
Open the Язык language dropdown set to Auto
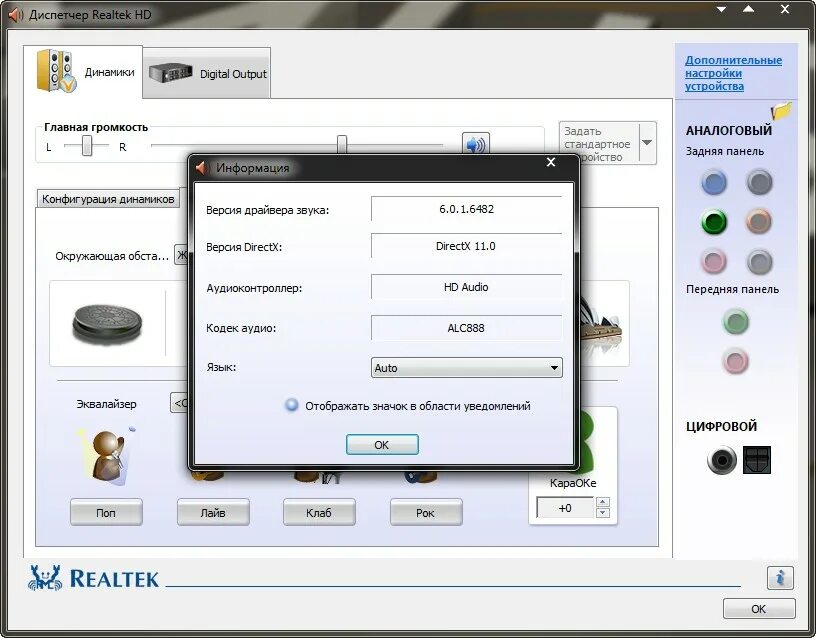click(x=466, y=367)
